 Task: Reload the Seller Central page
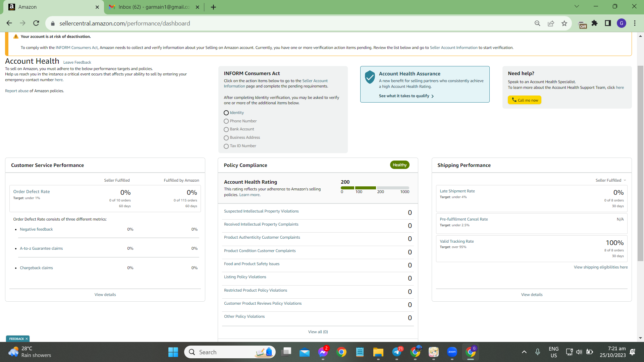(36, 23)
